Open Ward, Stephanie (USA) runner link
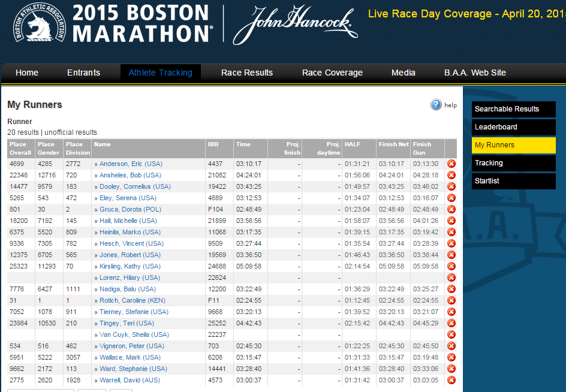The image size is (566, 392). point(133,369)
